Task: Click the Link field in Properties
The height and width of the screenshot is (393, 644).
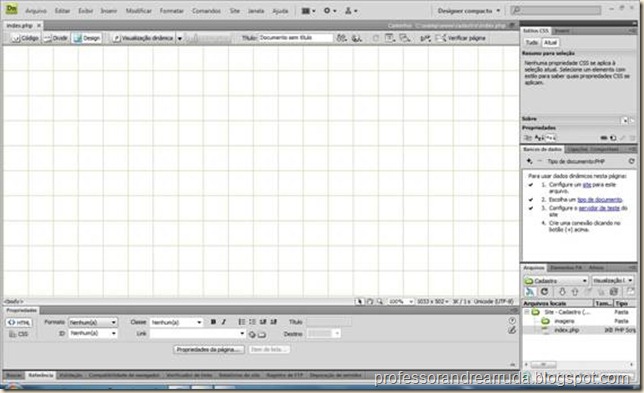Action: point(197,333)
